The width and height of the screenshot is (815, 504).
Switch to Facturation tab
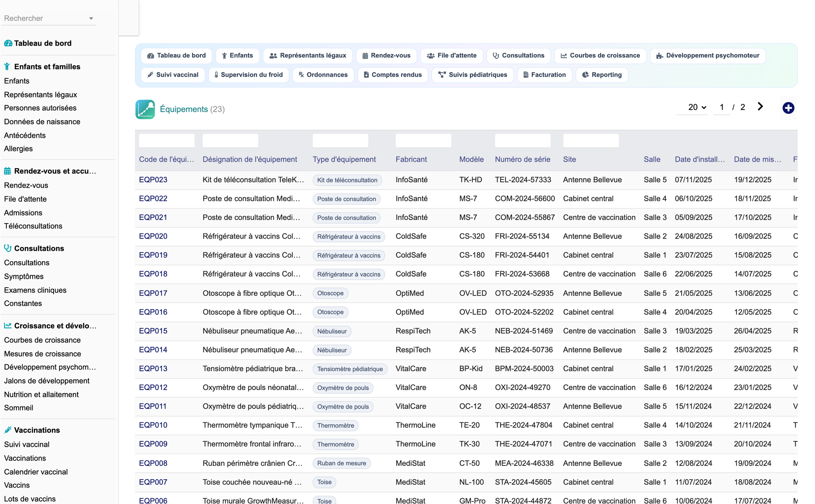click(545, 75)
